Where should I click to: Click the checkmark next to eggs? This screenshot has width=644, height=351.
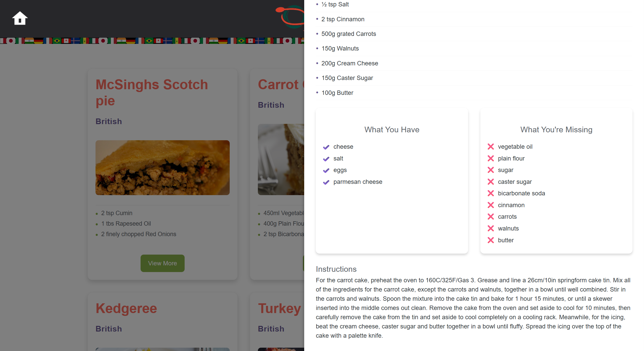pos(326,171)
